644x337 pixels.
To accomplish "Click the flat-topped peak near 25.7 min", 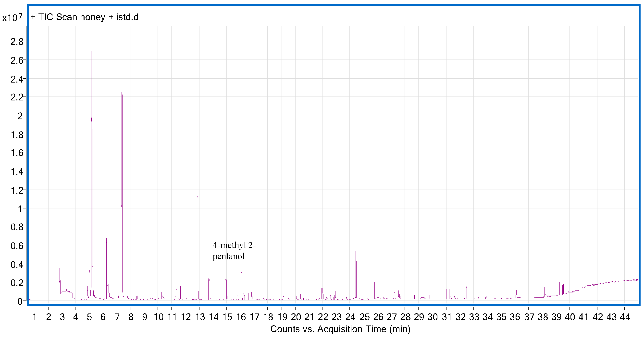I will (374, 282).
